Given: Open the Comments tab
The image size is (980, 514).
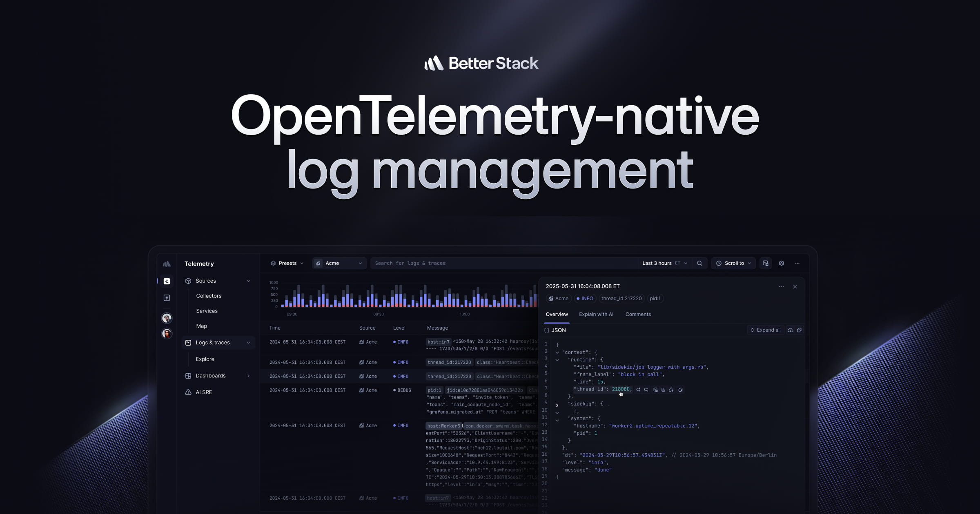Looking at the screenshot, I should [638, 314].
